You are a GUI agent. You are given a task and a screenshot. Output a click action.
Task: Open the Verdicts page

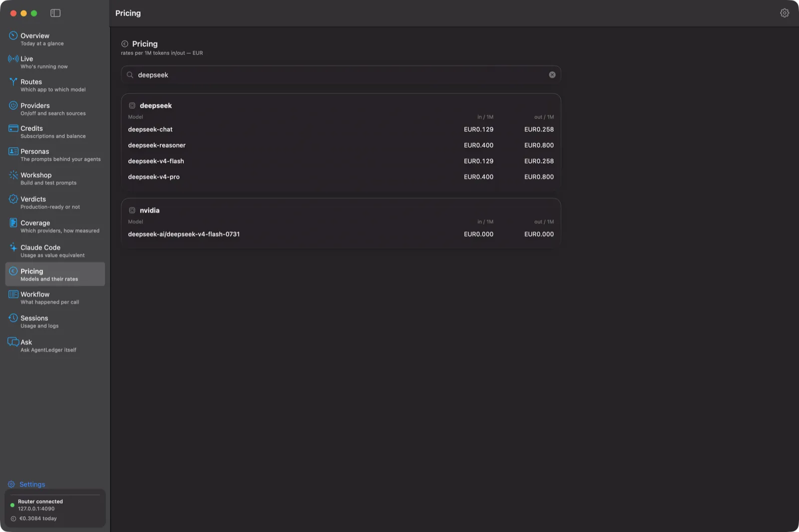(55, 202)
